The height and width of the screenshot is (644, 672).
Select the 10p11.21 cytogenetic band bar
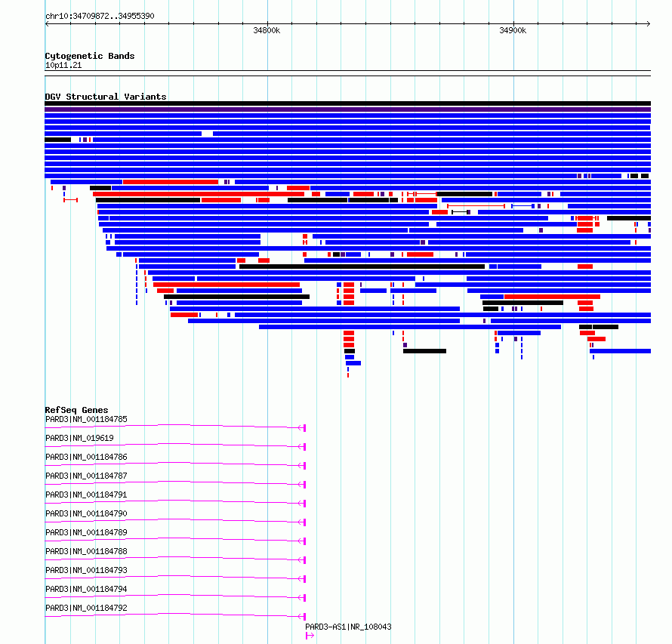(347, 73)
